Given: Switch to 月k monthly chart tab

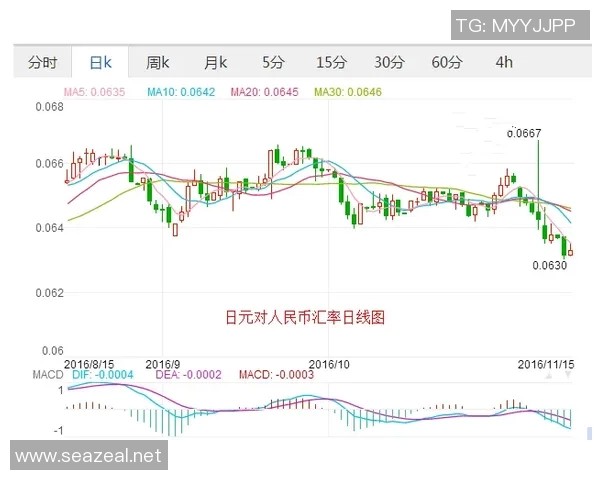Looking at the screenshot, I should [x=216, y=63].
